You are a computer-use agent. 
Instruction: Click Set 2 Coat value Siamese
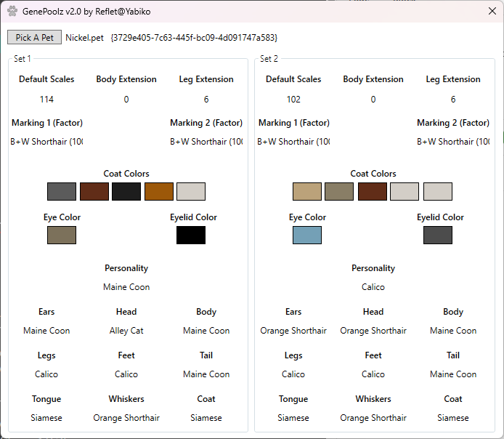453,418
